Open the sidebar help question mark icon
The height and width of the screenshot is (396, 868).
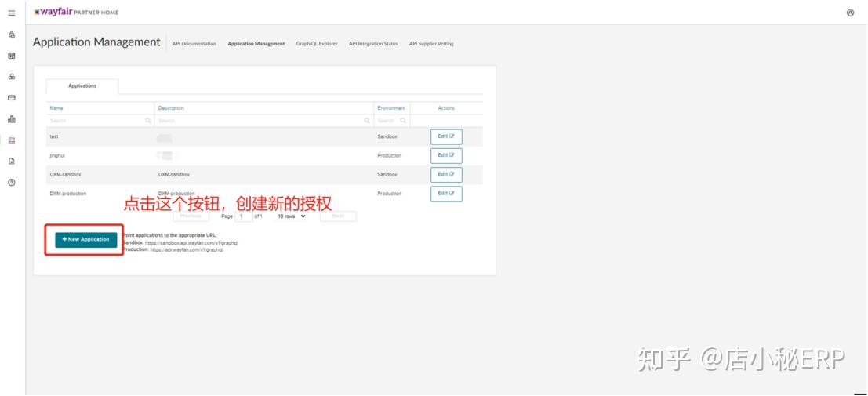point(12,182)
